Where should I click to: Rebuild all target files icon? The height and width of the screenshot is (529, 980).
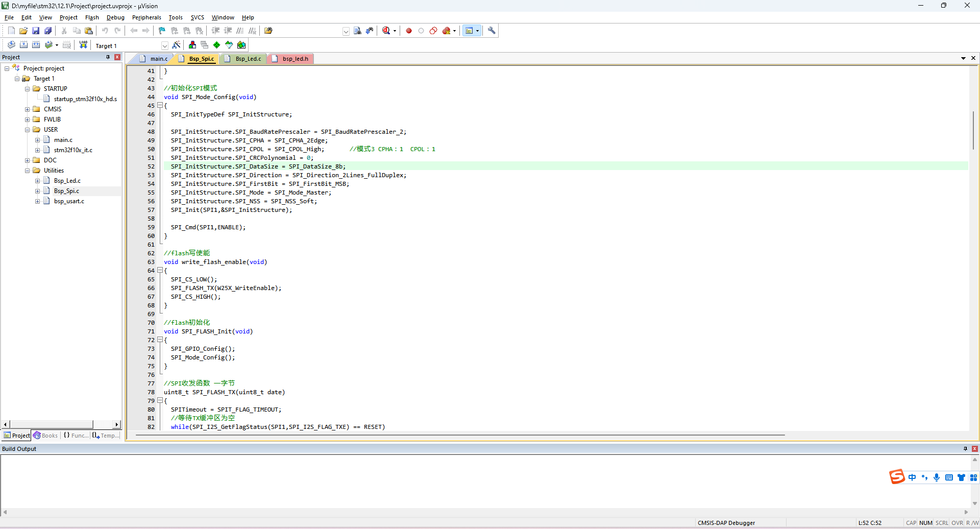point(36,45)
